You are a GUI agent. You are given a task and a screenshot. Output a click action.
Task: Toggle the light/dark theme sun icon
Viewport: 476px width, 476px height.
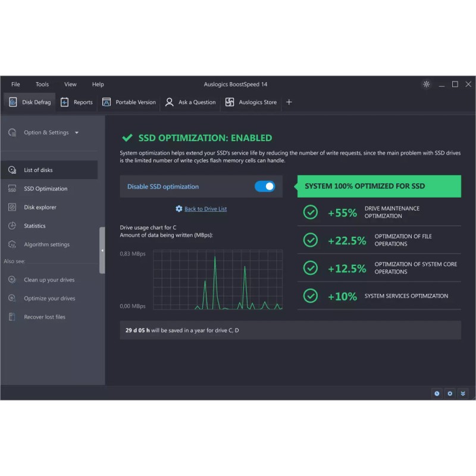(x=426, y=84)
